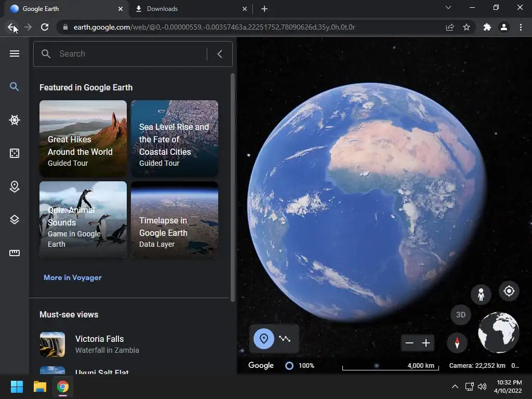Screen dimensions: 532x399
Task: Click the site lock icon in address bar
Action: click(65, 27)
